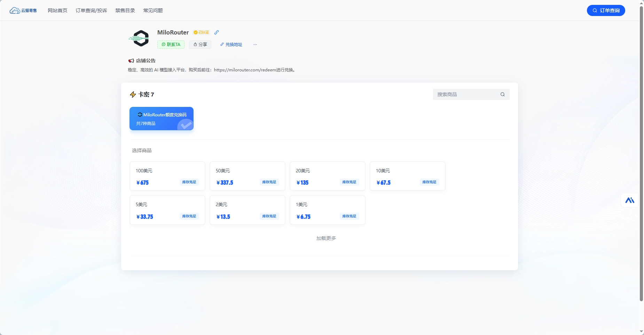Screen dimensions: 644x335
Task: Click the blue 订单查询 button
Action: tap(606, 10)
